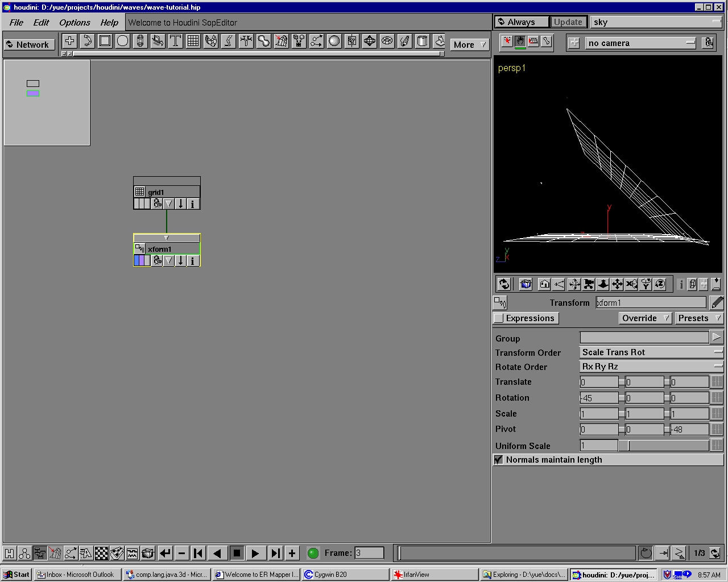This screenshot has height=582, width=728.
Task: Click inside the Frame number field
Action: point(369,552)
